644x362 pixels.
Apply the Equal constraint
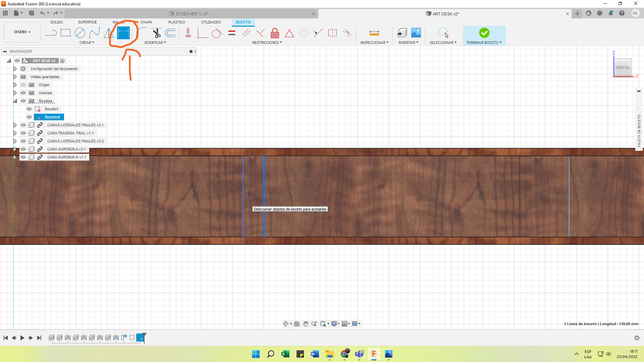pos(231,33)
